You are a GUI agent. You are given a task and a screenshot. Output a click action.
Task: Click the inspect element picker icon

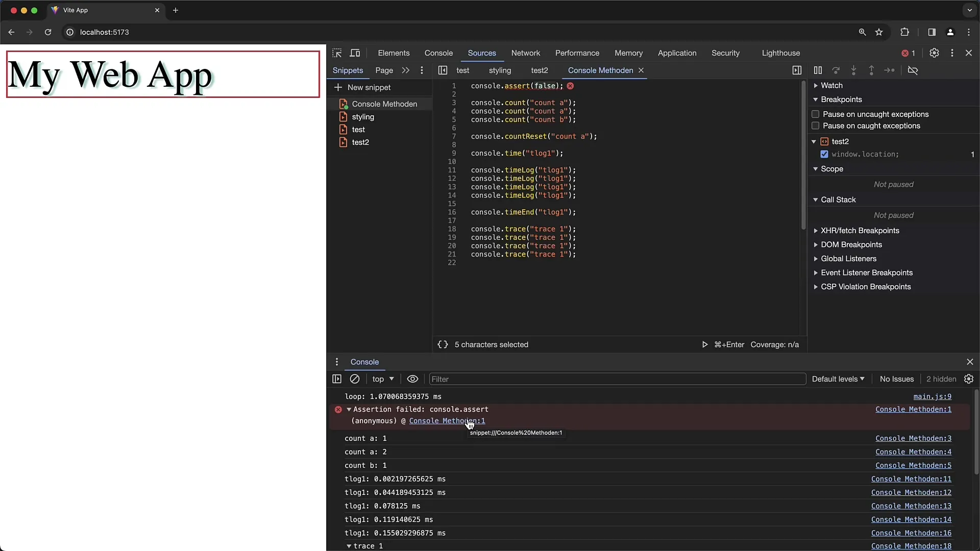(x=337, y=53)
